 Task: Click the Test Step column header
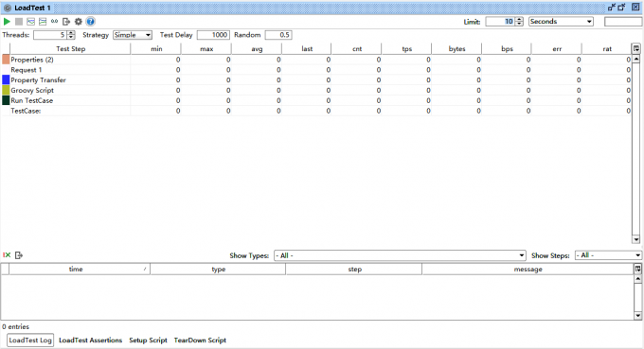(70, 49)
